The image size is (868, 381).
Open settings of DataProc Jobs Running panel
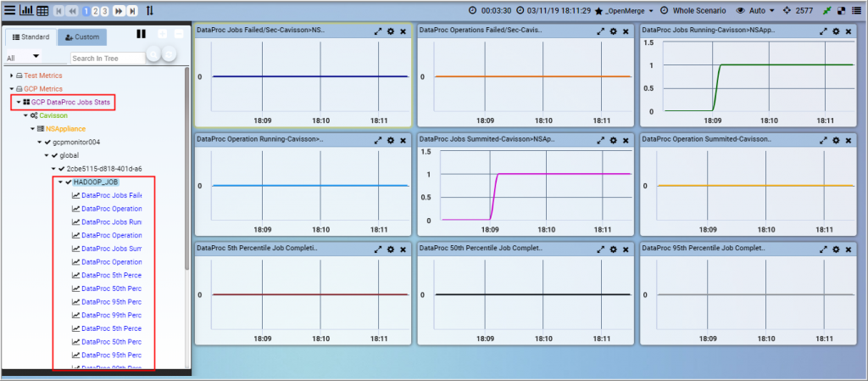pyautogui.click(x=836, y=31)
